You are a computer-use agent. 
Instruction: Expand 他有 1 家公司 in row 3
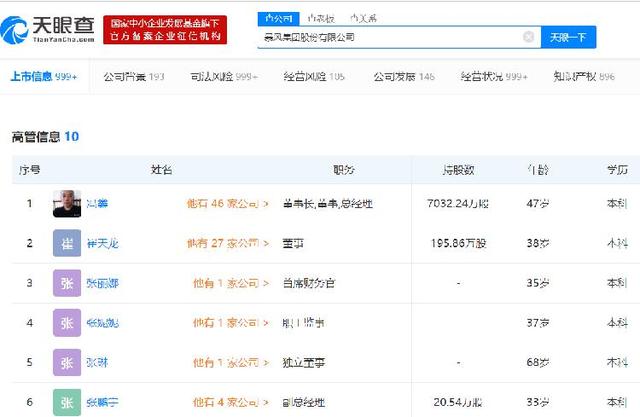click(x=231, y=283)
